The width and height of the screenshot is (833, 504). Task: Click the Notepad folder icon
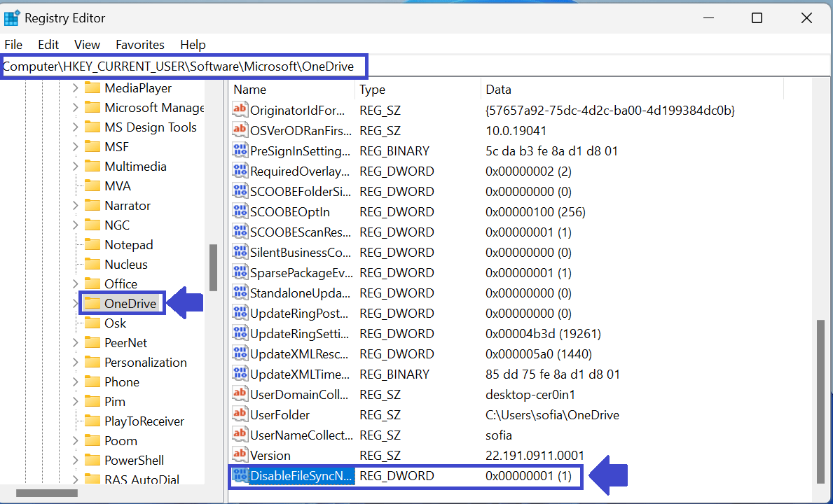point(92,244)
